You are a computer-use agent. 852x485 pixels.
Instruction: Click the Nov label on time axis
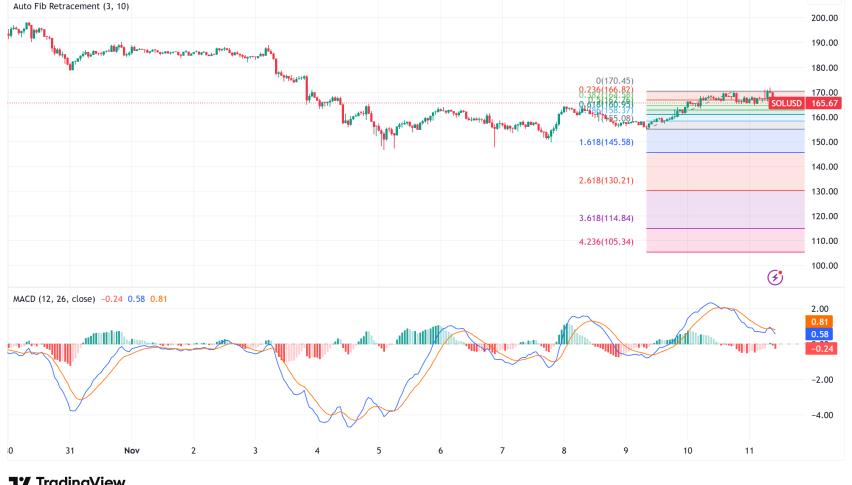[x=132, y=451]
